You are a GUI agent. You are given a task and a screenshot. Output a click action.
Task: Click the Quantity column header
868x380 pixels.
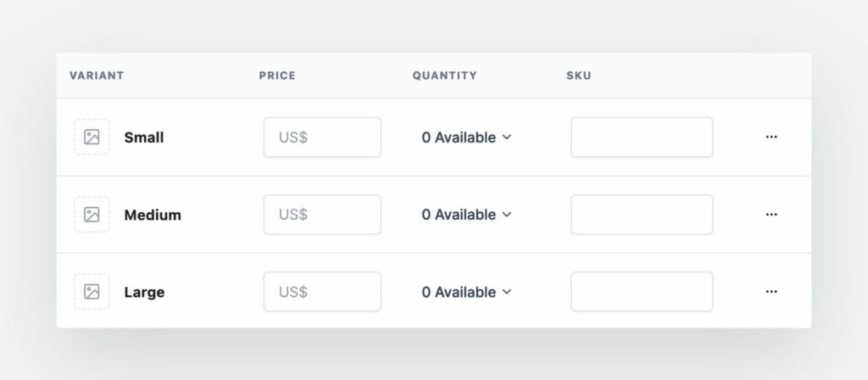coord(444,75)
